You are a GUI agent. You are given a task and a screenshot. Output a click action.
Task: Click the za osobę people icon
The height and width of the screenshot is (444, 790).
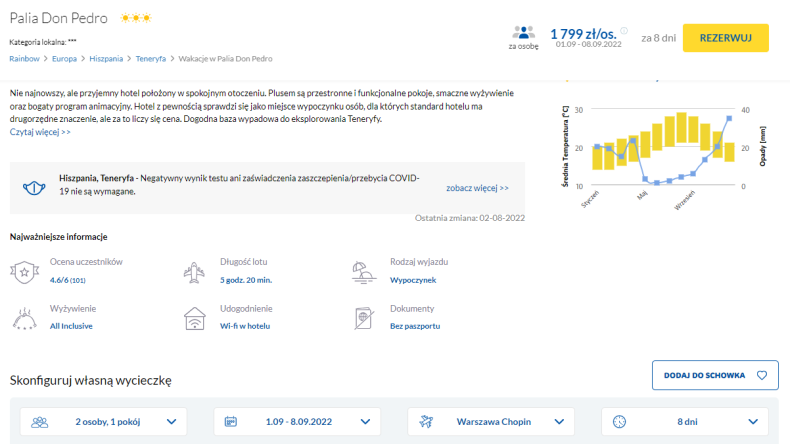pyautogui.click(x=523, y=33)
